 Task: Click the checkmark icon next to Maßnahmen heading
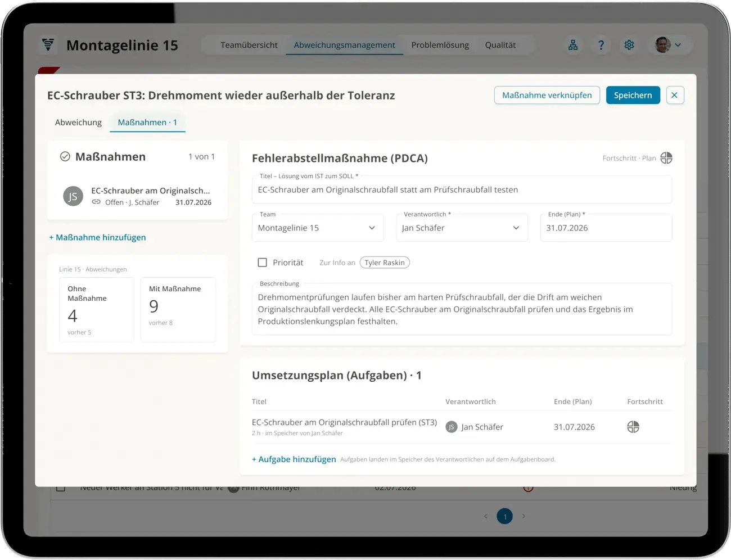(x=65, y=156)
